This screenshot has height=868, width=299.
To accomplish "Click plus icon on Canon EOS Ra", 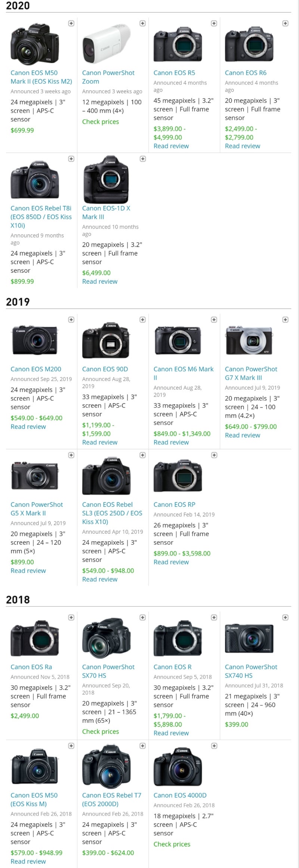I will [x=71, y=618].
